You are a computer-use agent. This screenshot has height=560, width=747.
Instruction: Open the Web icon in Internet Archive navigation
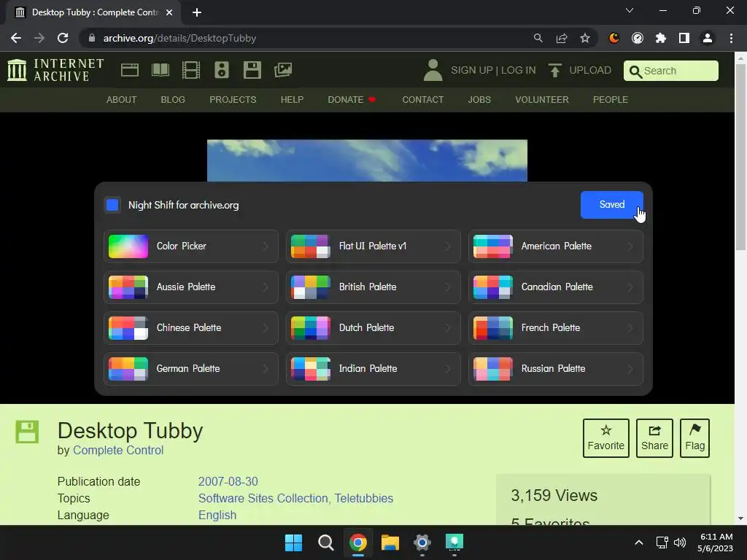(x=130, y=70)
